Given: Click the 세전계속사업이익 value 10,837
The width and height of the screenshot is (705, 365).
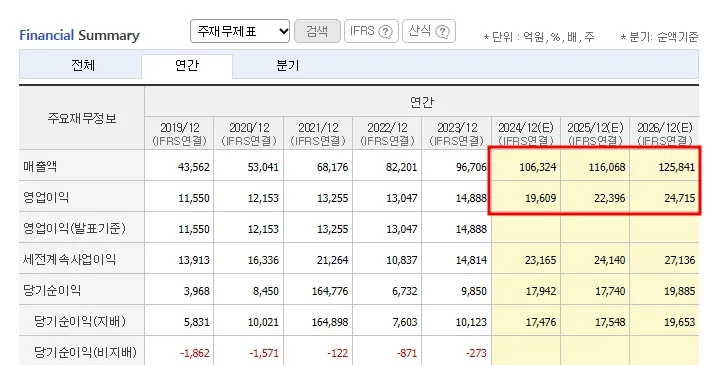Looking at the screenshot, I should coord(402,260).
